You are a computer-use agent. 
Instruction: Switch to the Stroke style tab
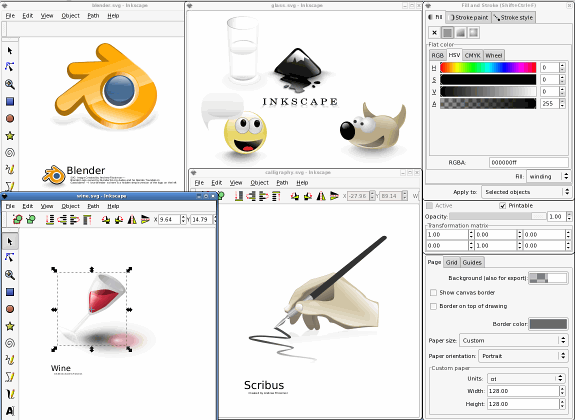tap(513, 17)
